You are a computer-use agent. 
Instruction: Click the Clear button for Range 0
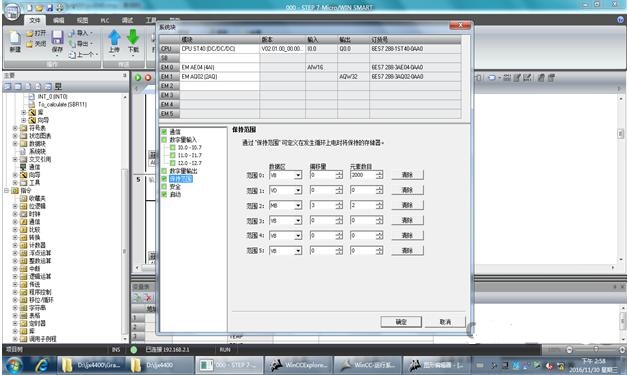pyautogui.click(x=407, y=175)
